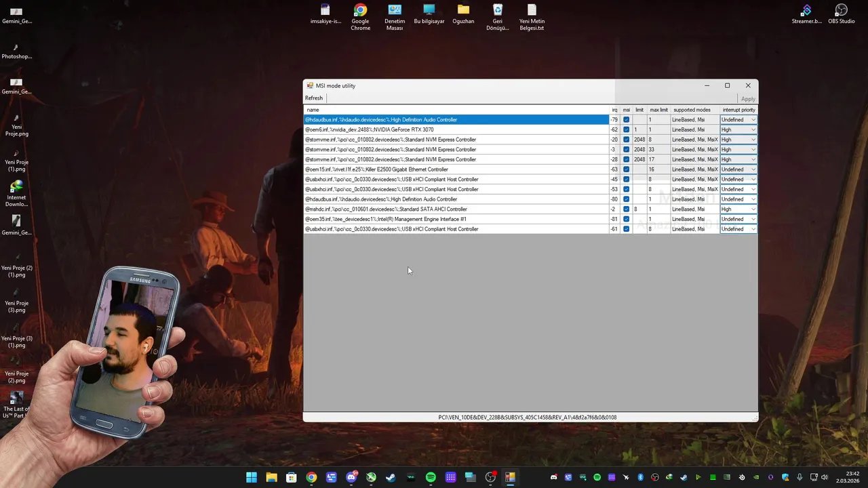Click Refresh in the MSI utility toolbar
Viewport: 868px width, 488px height.
(x=314, y=98)
